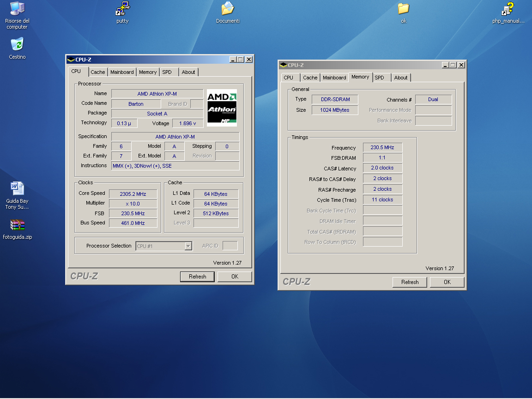Screen dimensions: 532x399
Task: Click the memory Size value 1024 MBytes
Action: (335, 110)
